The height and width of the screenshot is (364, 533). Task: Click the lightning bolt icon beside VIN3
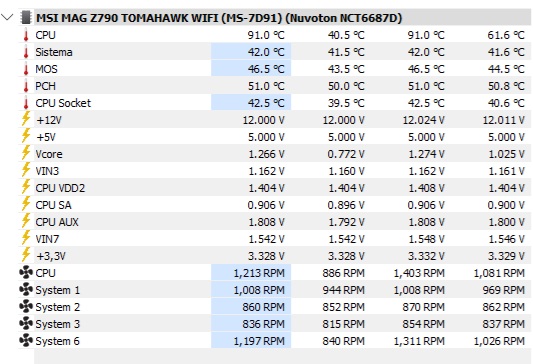(26, 170)
